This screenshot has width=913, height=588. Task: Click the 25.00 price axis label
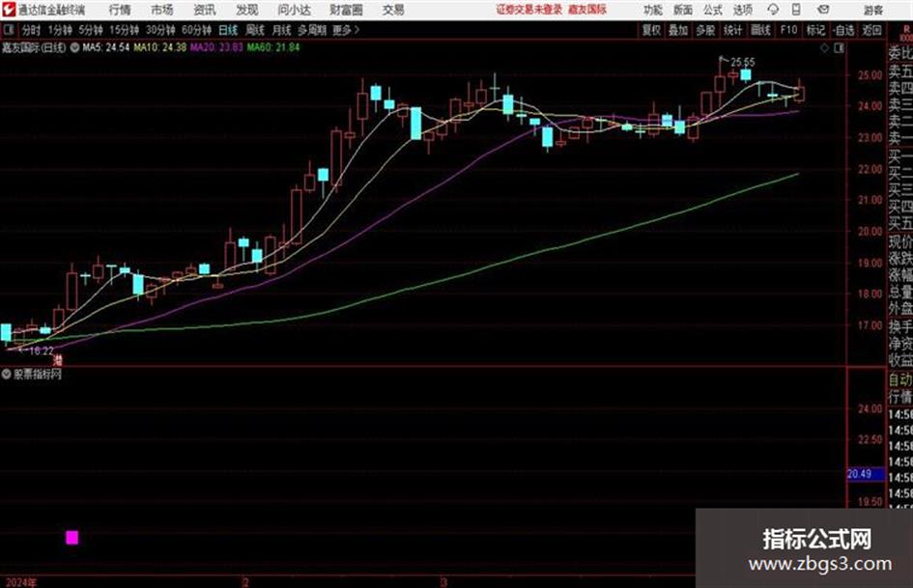click(870, 75)
